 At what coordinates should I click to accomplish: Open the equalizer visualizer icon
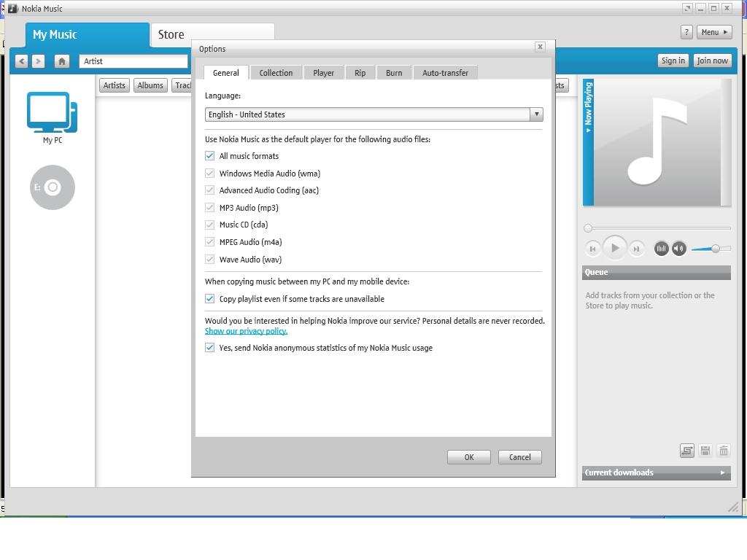(x=661, y=248)
